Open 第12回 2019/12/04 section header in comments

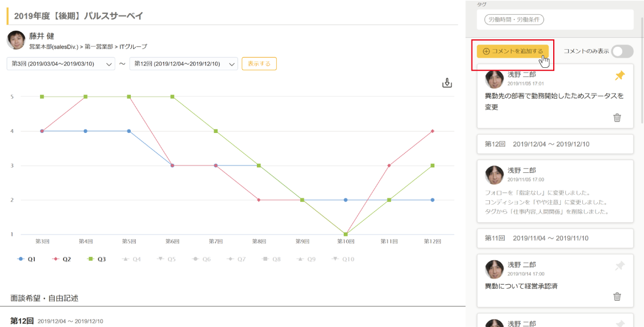555,144
